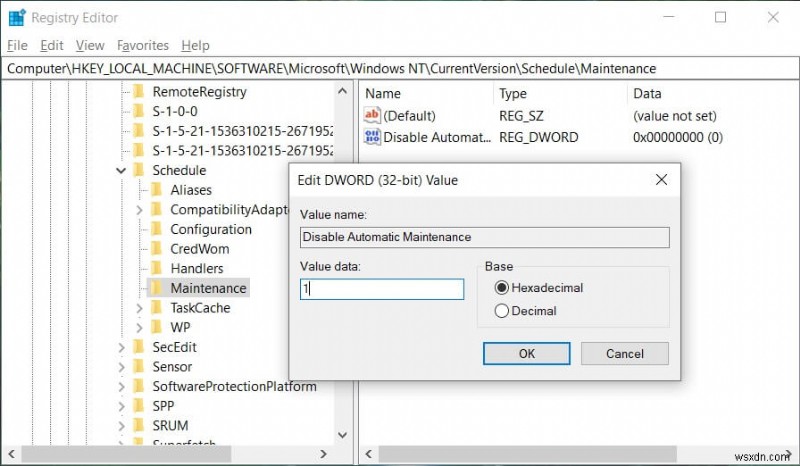Viewport: 800px width, 466px height.
Task: Click the SecEdit folder icon
Action: (x=138, y=347)
